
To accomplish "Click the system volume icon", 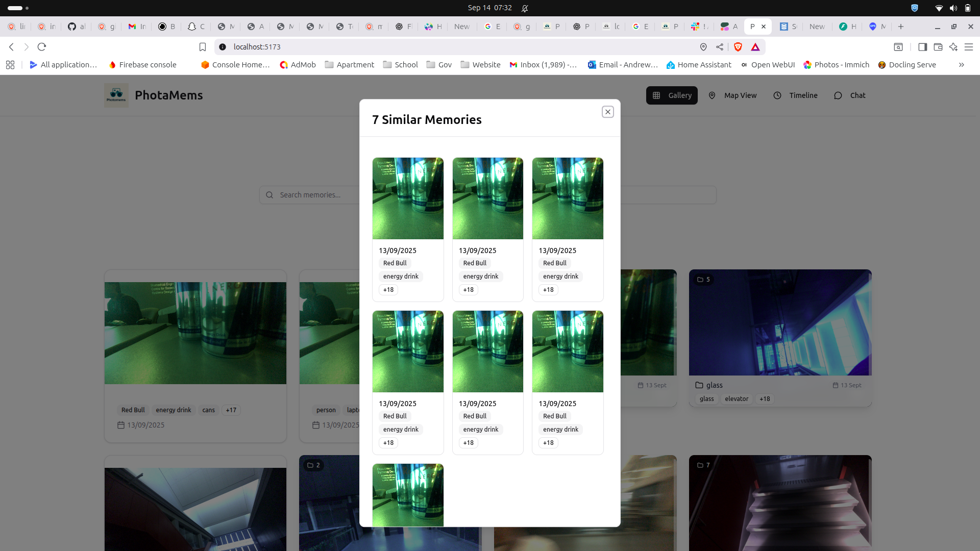I will click(x=953, y=8).
